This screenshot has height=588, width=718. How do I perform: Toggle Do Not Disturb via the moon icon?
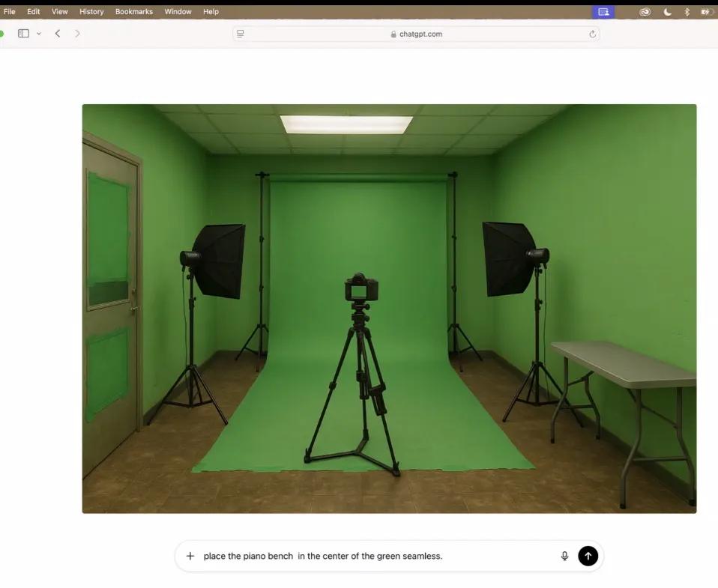coord(667,11)
